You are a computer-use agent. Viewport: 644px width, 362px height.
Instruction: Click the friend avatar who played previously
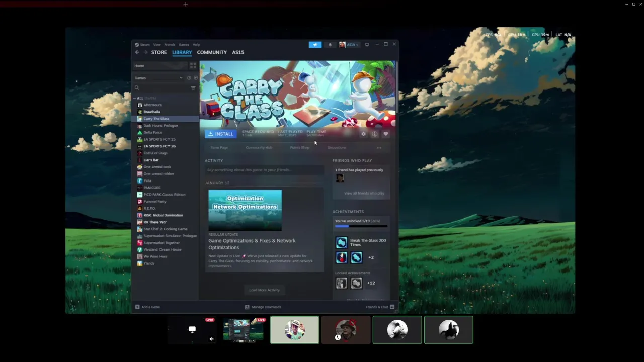(340, 178)
